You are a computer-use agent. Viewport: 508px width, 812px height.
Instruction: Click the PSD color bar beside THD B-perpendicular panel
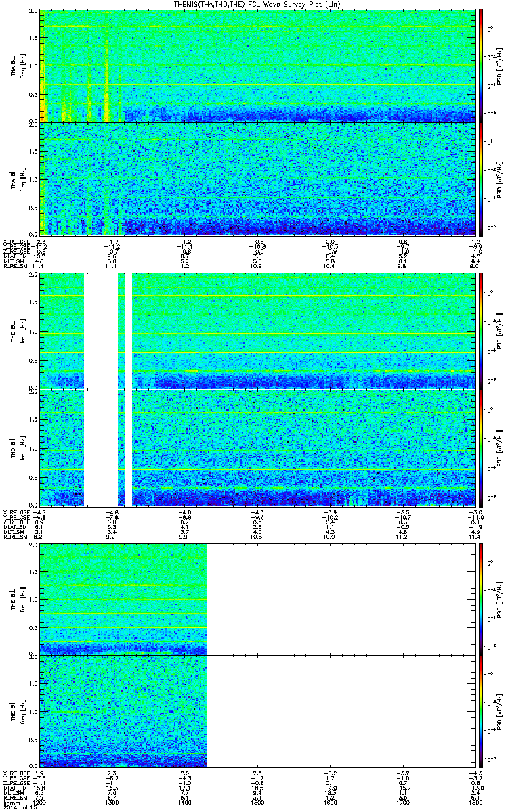tap(482, 330)
